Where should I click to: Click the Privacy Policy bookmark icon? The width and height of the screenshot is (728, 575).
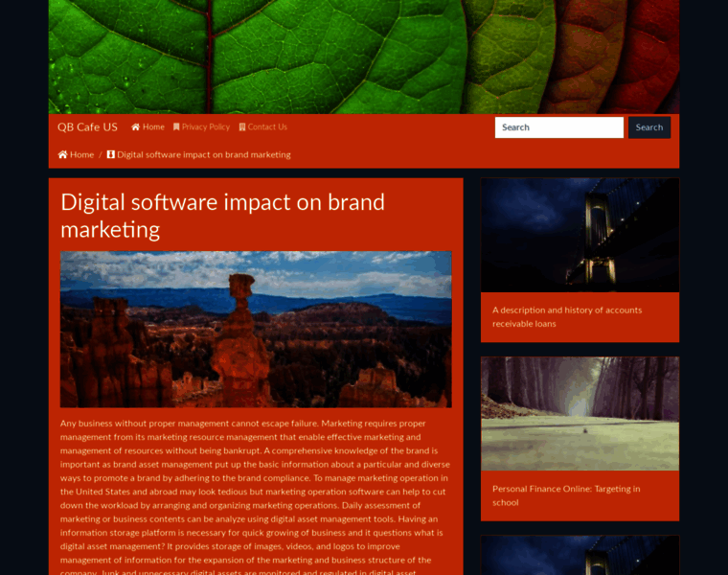176,127
